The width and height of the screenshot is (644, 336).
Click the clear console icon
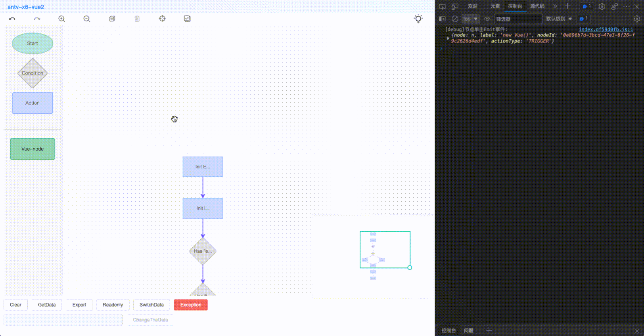tap(455, 19)
